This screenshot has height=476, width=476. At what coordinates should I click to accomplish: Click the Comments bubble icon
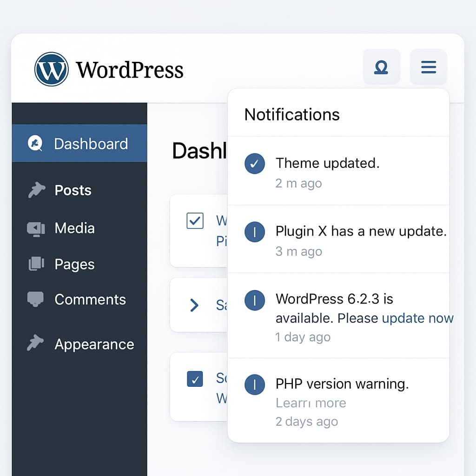[x=35, y=299]
